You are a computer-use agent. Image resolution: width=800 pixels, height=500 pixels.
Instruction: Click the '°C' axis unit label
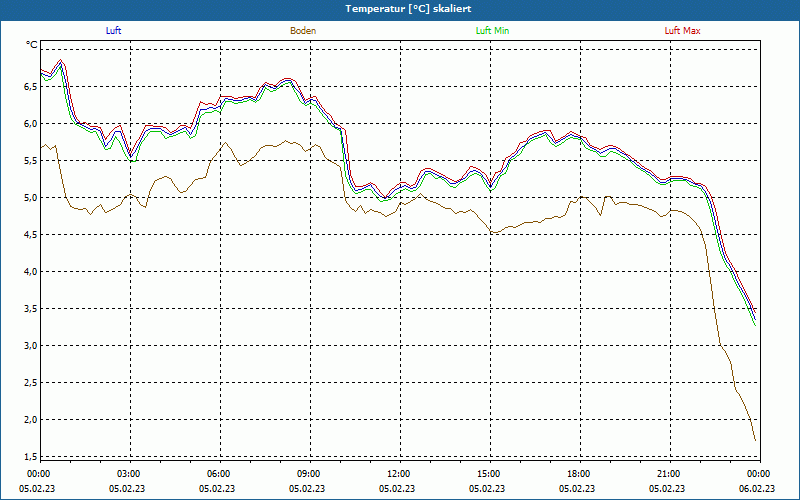(32, 45)
